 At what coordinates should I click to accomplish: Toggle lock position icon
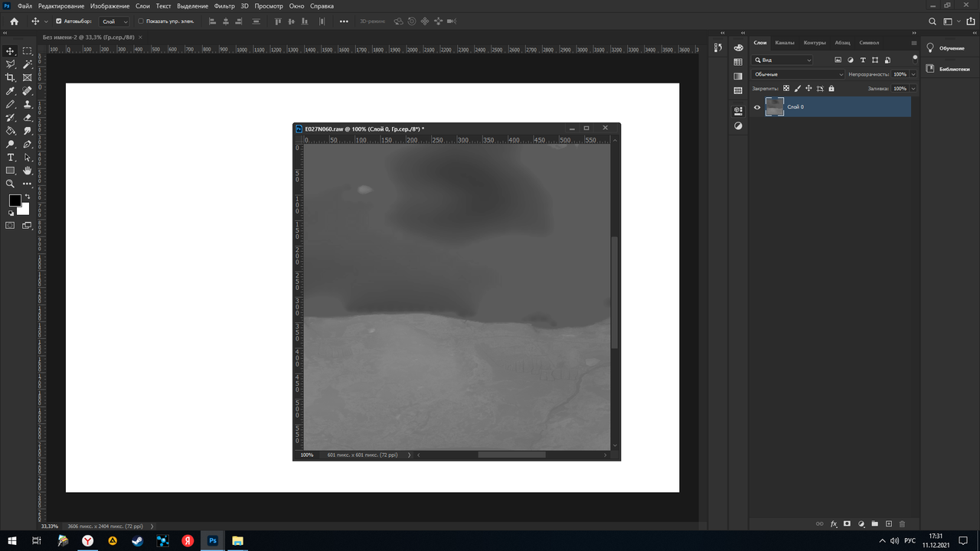coord(808,89)
